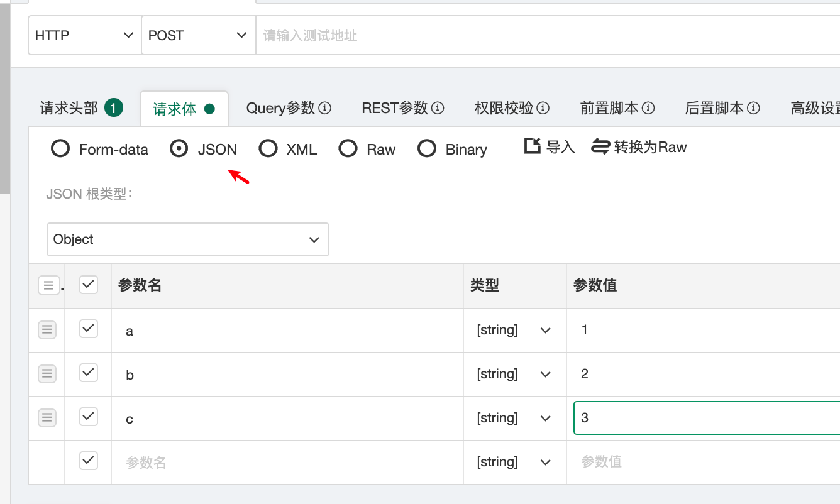
Task: Click the JSON 根类型 label
Action: (89, 194)
